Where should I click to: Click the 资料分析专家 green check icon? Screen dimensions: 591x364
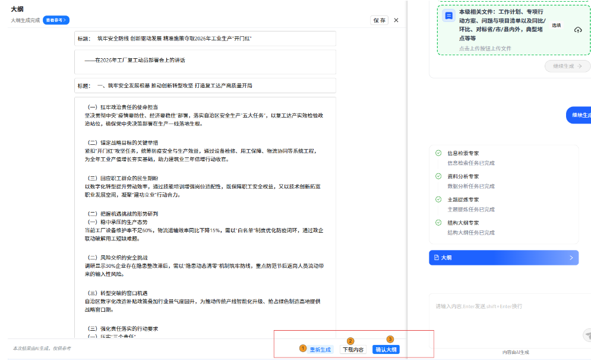pyautogui.click(x=438, y=176)
